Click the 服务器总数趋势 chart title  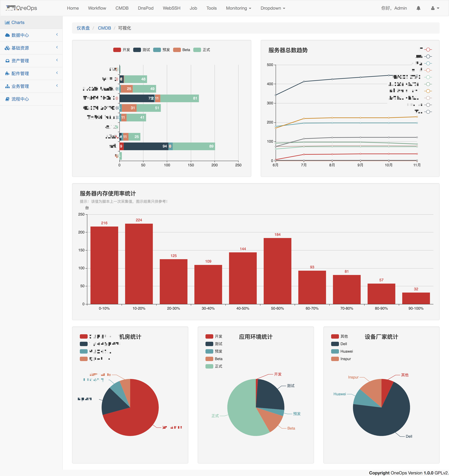[288, 50]
